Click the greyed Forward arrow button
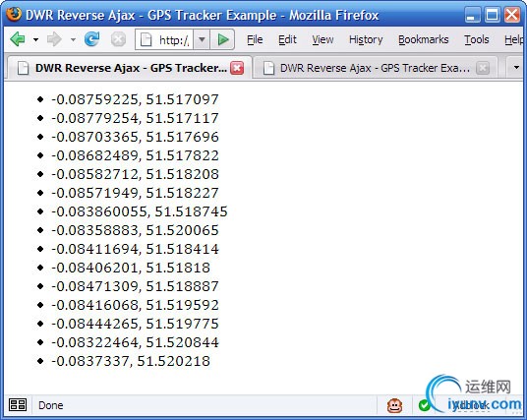This screenshot has height=420, width=527. pyautogui.click(x=54, y=39)
